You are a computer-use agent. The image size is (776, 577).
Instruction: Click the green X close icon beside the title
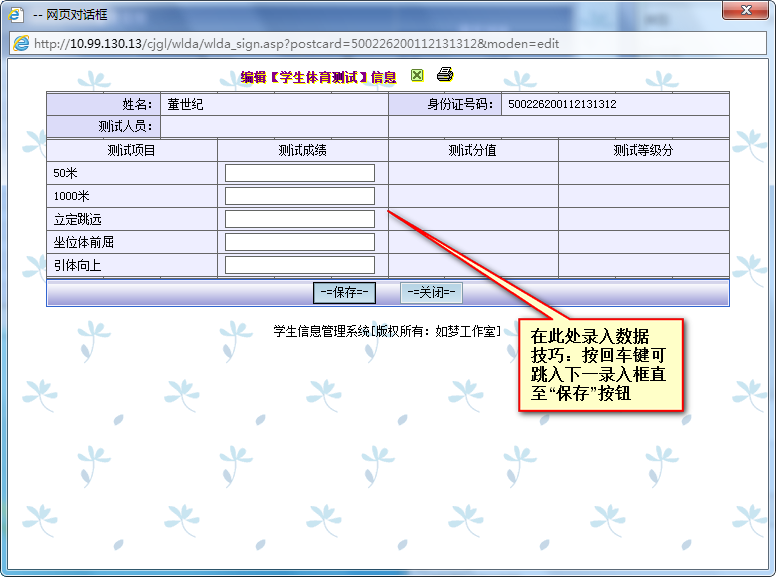[x=417, y=75]
